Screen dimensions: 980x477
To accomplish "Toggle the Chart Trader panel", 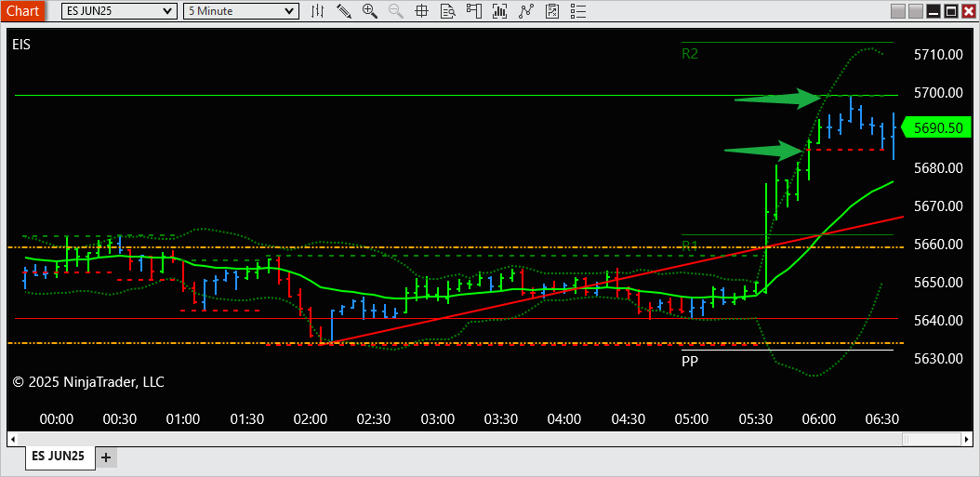I will pos(473,10).
